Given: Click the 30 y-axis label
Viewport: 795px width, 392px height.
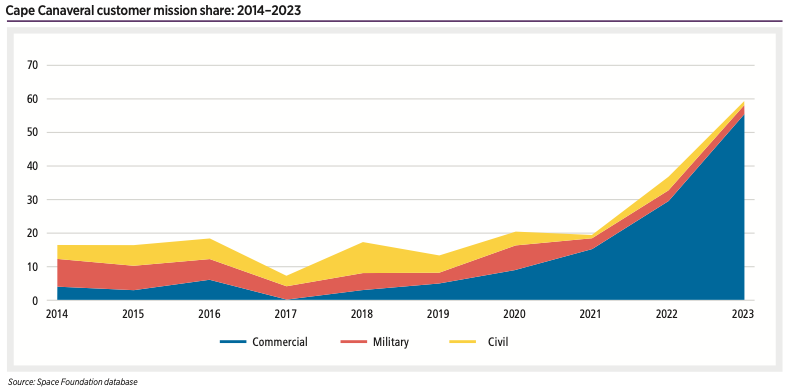Looking at the screenshot, I should [x=33, y=200].
